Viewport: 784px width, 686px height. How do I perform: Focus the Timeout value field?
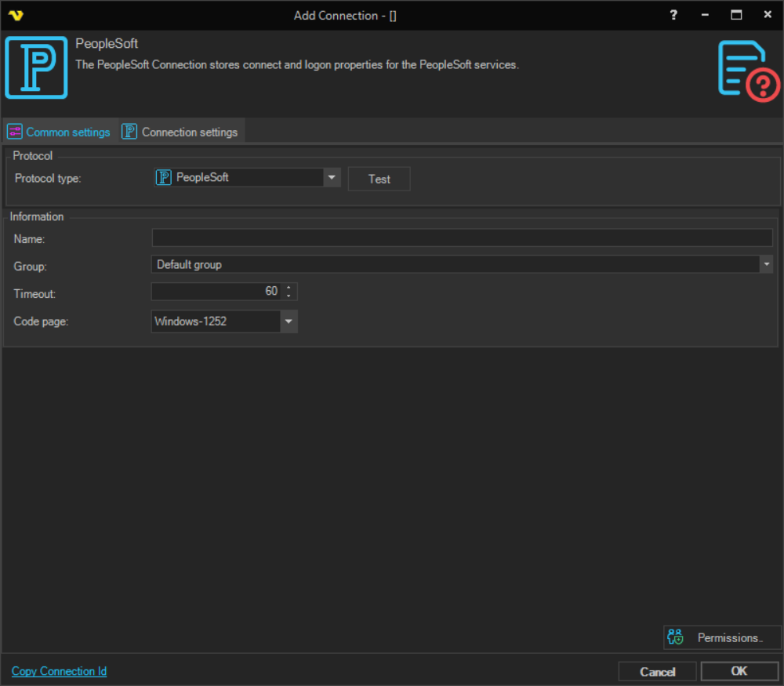coord(216,292)
